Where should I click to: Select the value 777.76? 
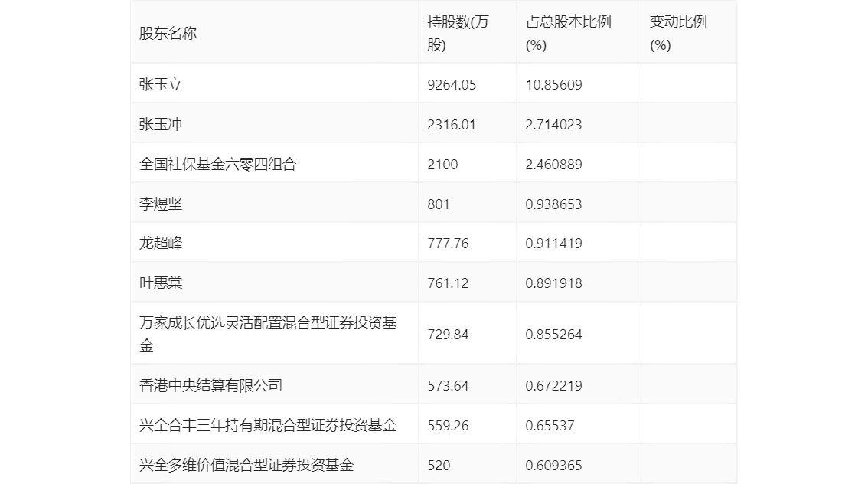pos(448,243)
